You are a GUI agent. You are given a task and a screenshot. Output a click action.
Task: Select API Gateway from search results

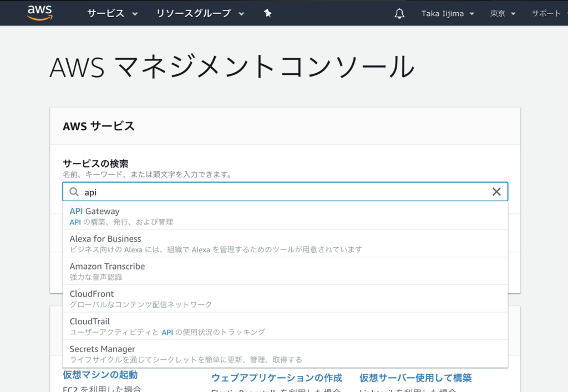285,216
